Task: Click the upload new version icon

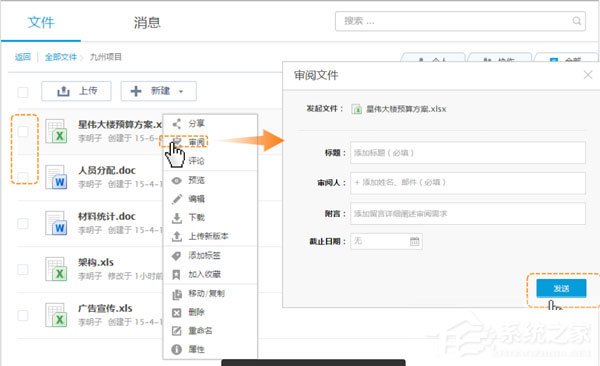Action: [176, 236]
